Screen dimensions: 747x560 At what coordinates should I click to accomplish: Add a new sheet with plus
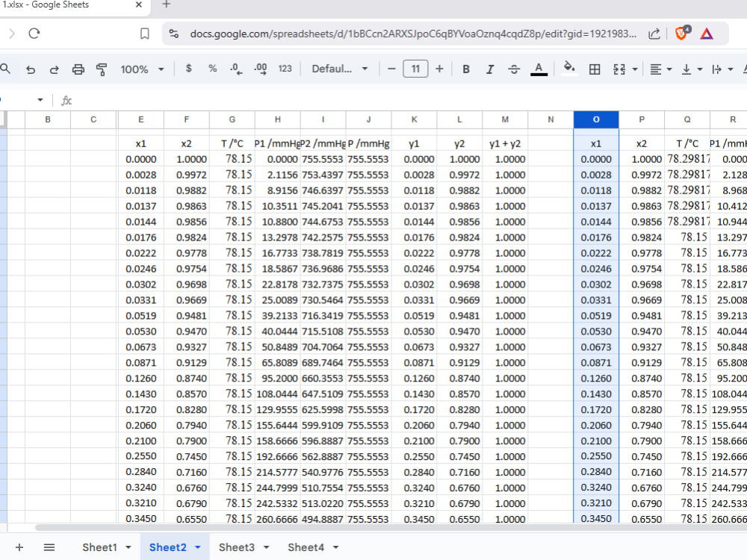click(19, 547)
